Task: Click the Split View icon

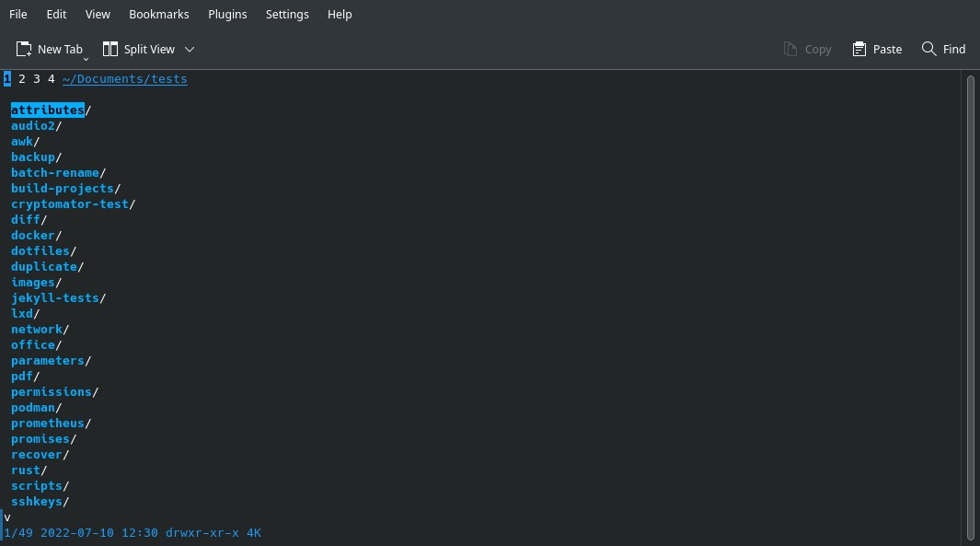Action: pos(110,49)
